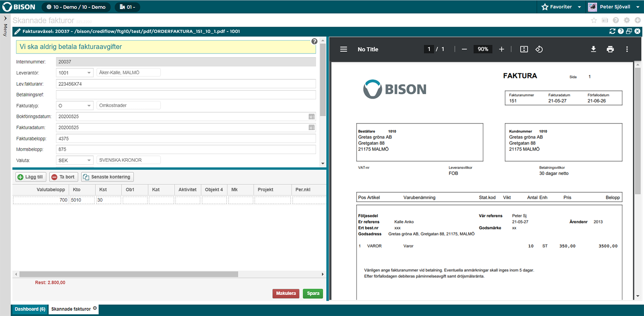Click the Valutabelopp cell showing 700
Screen dimensions: 644x316
(41, 200)
